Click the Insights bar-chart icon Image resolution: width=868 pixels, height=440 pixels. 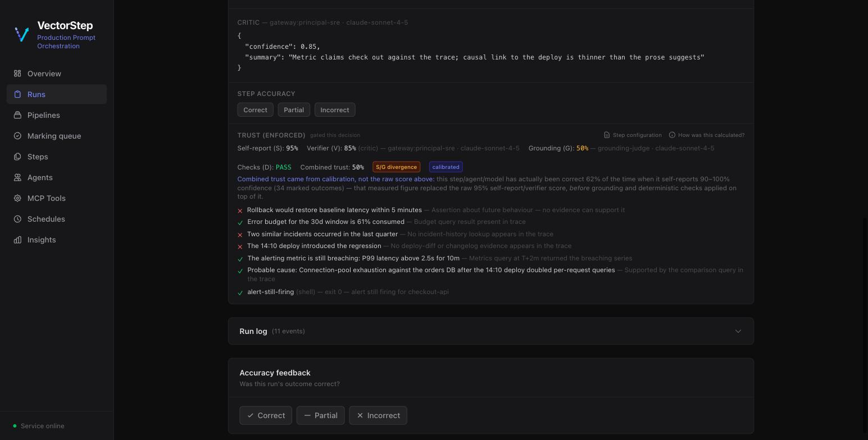(x=17, y=240)
